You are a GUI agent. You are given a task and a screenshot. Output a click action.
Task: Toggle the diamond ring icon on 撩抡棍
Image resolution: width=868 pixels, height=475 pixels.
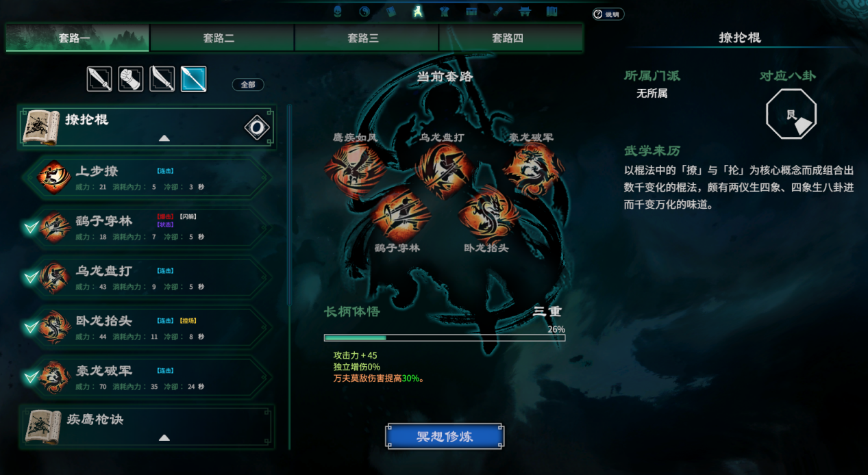[x=257, y=127]
